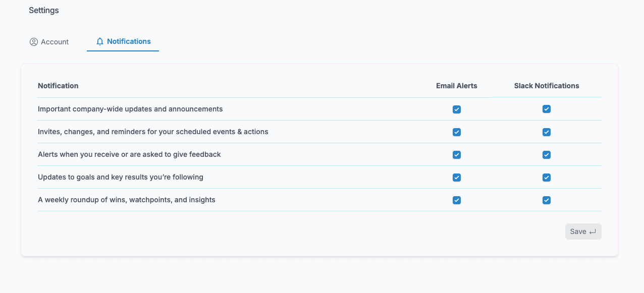Click 'Important company-wide updates and announcements' text

[x=130, y=109]
